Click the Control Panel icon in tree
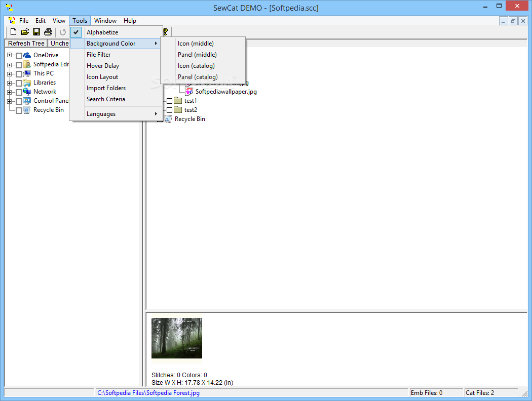 pyautogui.click(x=27, y=101)
